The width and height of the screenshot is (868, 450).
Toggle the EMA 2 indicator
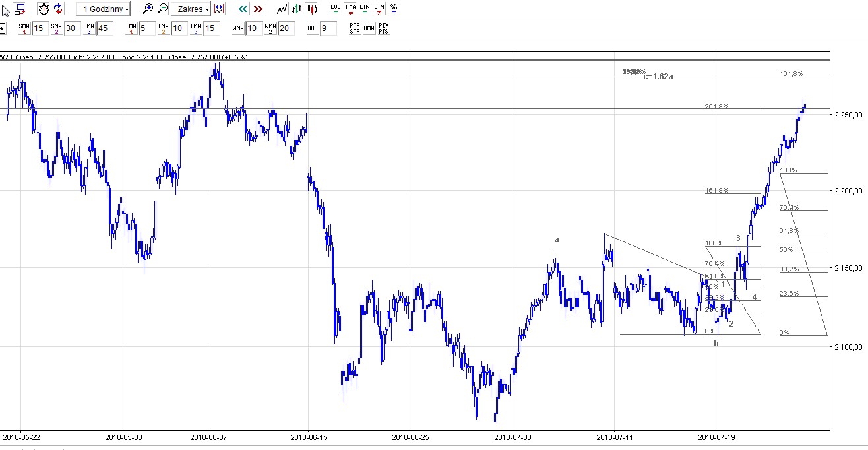pyautogui.click(x=164, y=28)
